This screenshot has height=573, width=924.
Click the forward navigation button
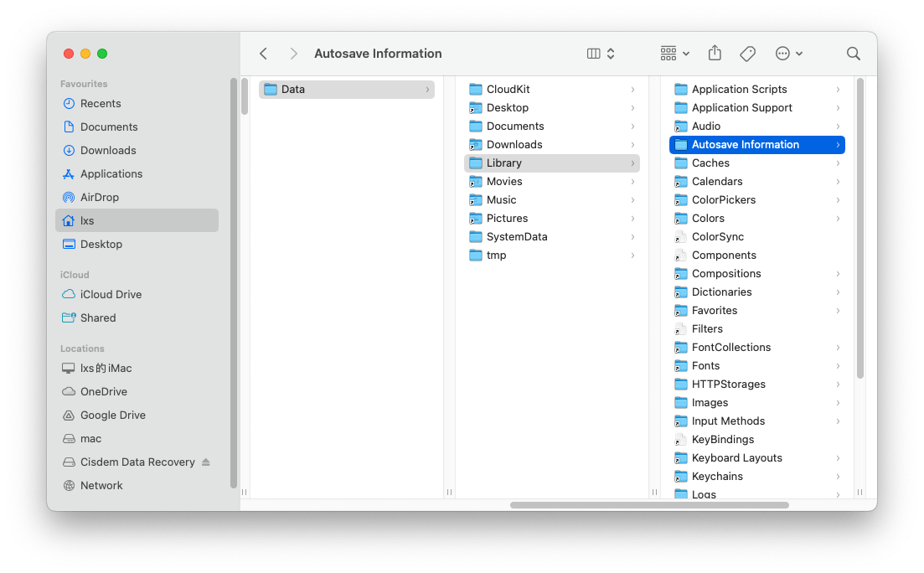(x=293, y=53)
